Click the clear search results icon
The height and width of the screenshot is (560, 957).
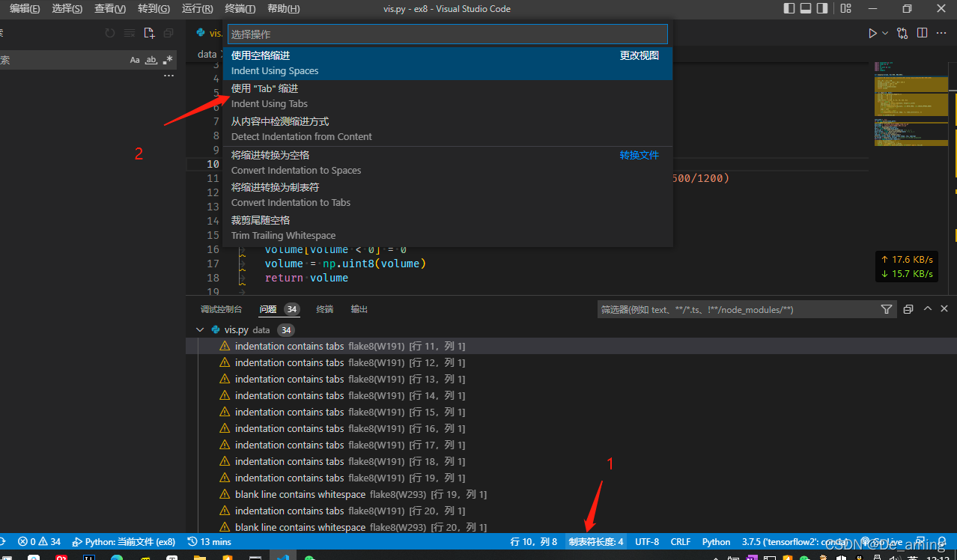pyautogui.click(x=130, y=33)
